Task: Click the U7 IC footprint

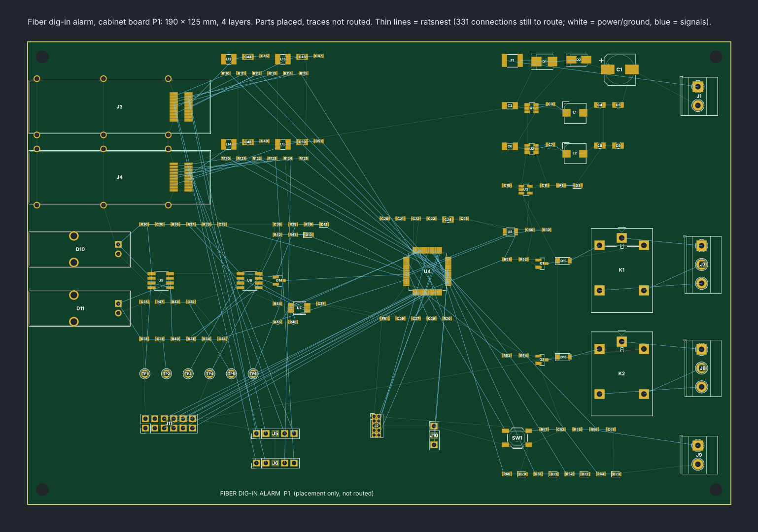Action: [x=299, y=308]
